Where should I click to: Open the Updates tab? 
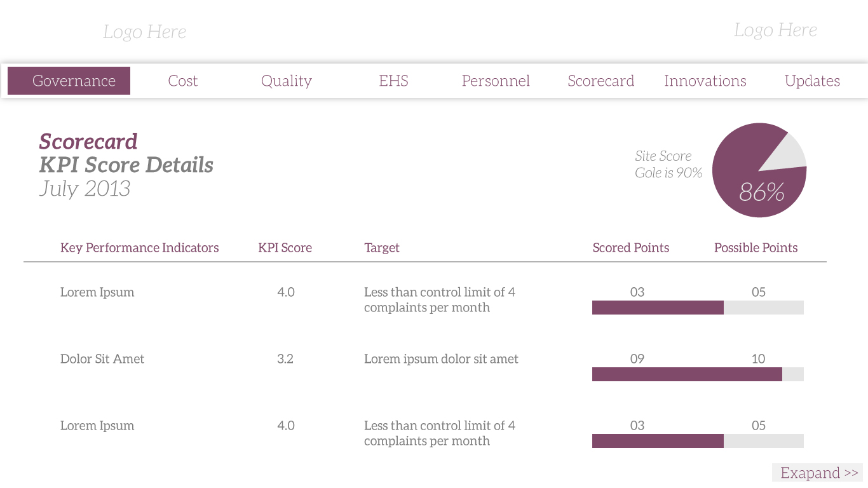click(x=812, y=81)
